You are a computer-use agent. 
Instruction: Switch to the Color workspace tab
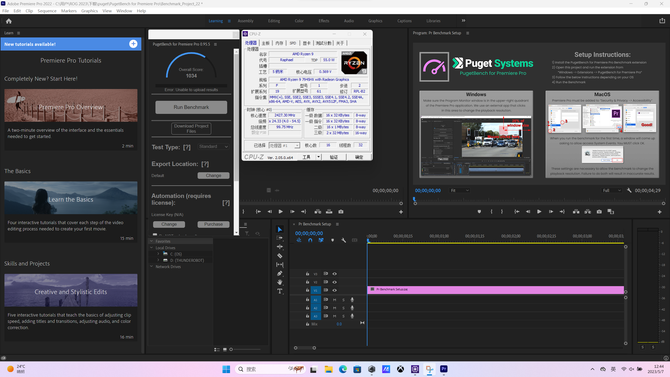[x=299, y=21]
